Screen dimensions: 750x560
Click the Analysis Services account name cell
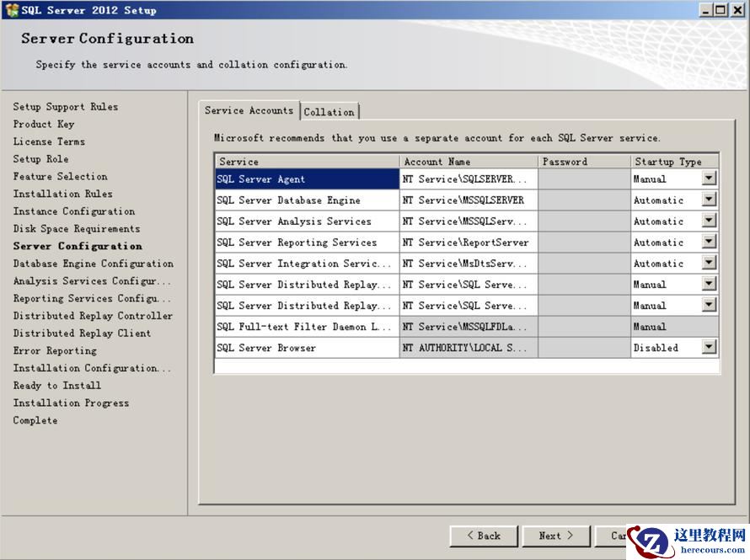(x=469, y=221)
